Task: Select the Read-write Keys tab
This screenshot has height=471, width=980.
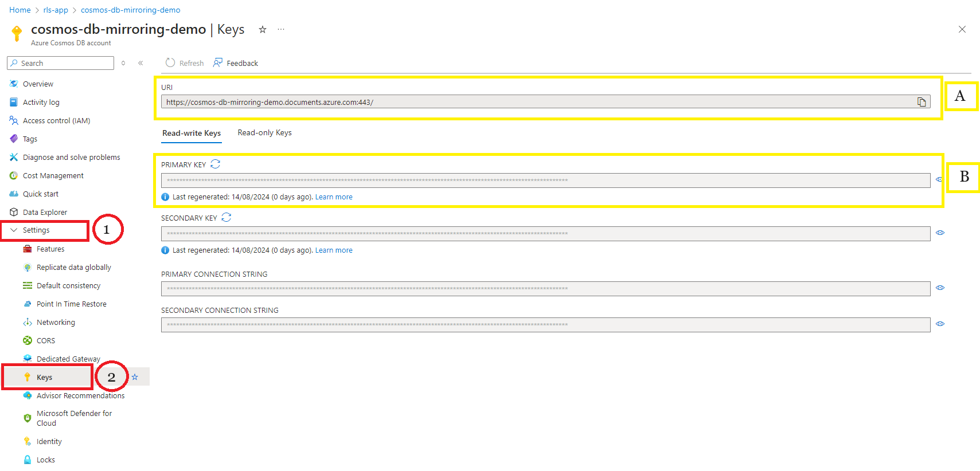Action: tap(192, 133)
